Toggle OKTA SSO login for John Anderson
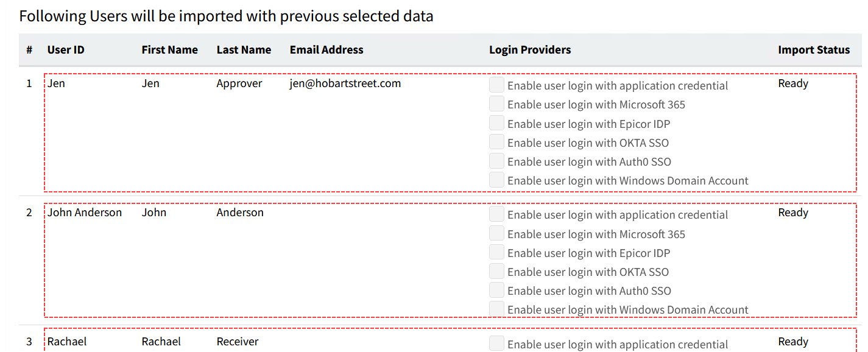The image size is (868, 352). [496, 271]
